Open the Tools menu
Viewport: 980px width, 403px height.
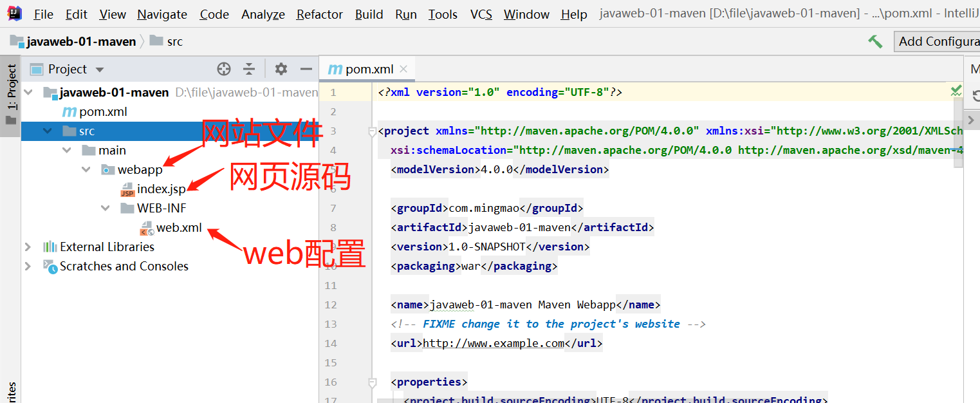(443, 14)
